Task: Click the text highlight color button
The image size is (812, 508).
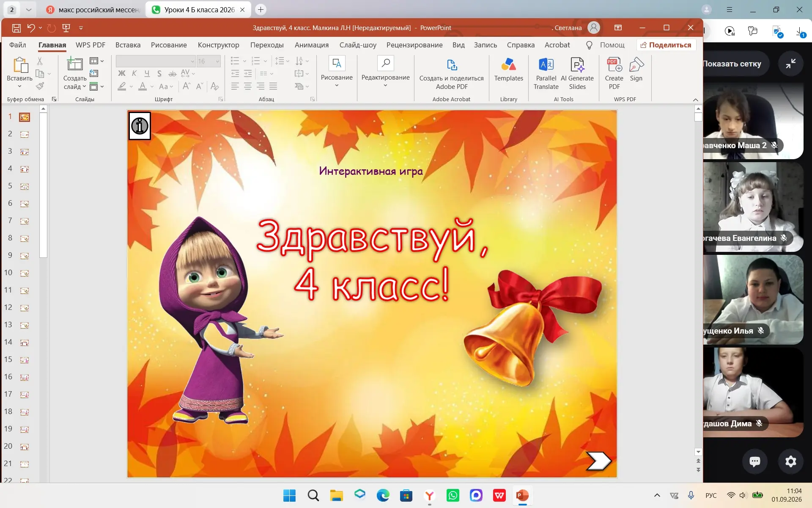Action: [122, 86]
